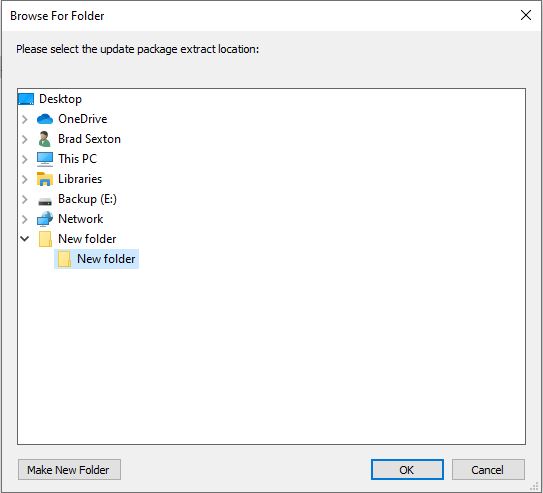This screenshot has width=543, height=493.
Task: Click the OneDrive cloud icon
Action: pyautogui.click(x=45, y=119)
